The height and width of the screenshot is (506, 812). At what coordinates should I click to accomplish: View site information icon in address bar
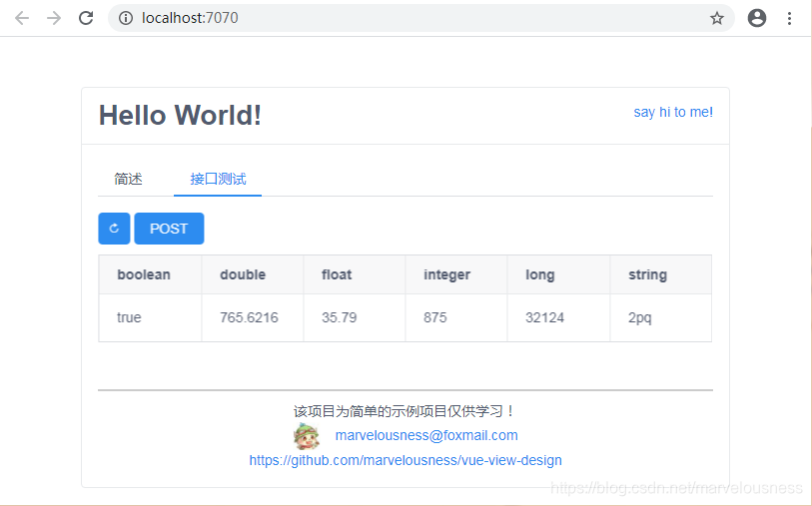click(x=125, y=18)
